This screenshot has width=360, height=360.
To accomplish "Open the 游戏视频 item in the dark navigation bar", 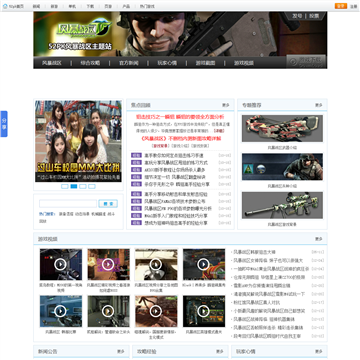I will (x=244, y=63).
